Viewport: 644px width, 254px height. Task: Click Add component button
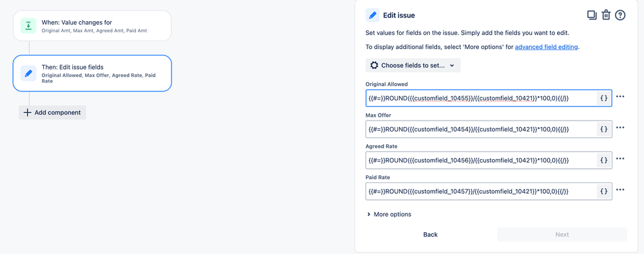(x=52, y=113)
